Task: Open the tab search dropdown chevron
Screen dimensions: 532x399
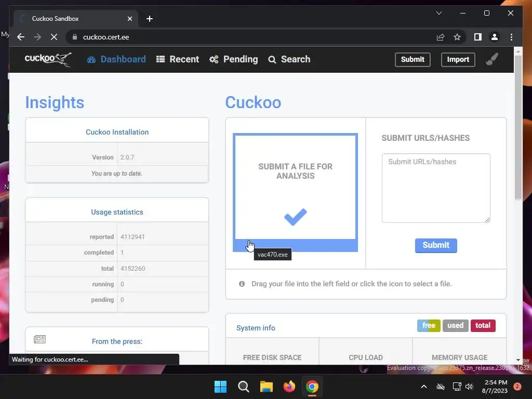Action: [439, 13]
